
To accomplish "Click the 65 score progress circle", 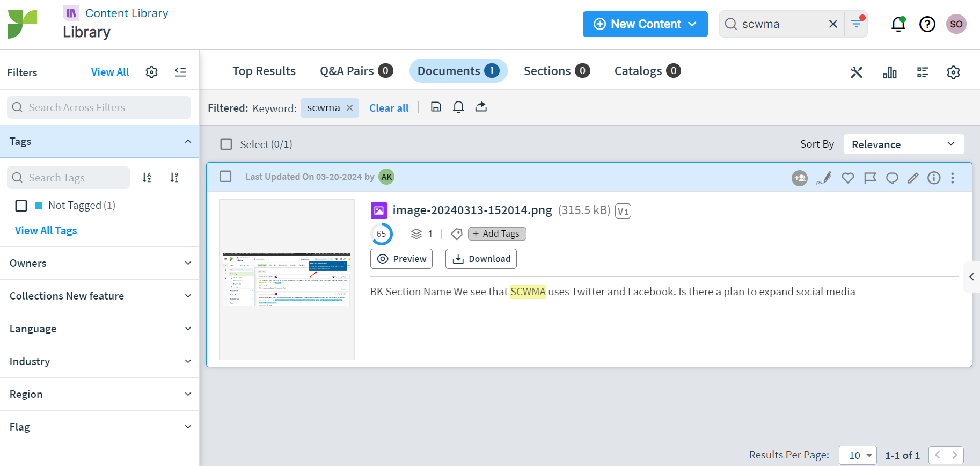I will (381, 234).
